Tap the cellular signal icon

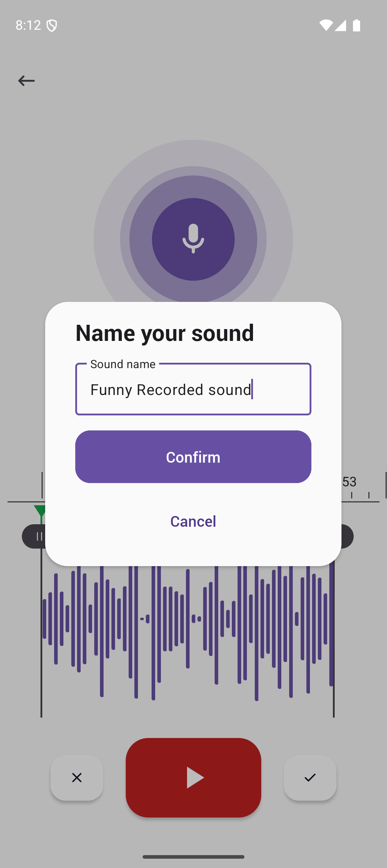[340, 25]
